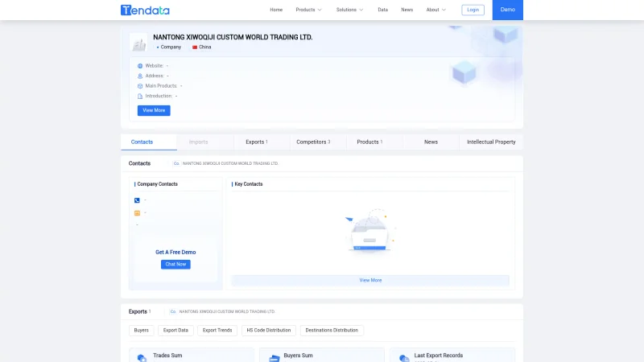
Task: Select the Export Trends button
Action: pyautogui.click(x=217, y=331)
